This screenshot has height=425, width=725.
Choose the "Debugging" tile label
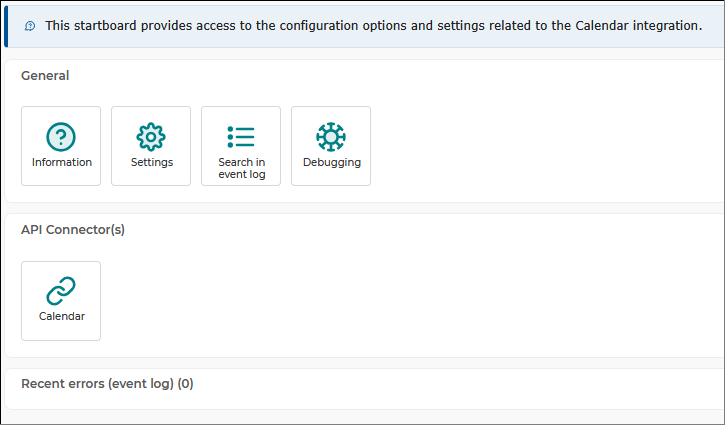[332, 163]
